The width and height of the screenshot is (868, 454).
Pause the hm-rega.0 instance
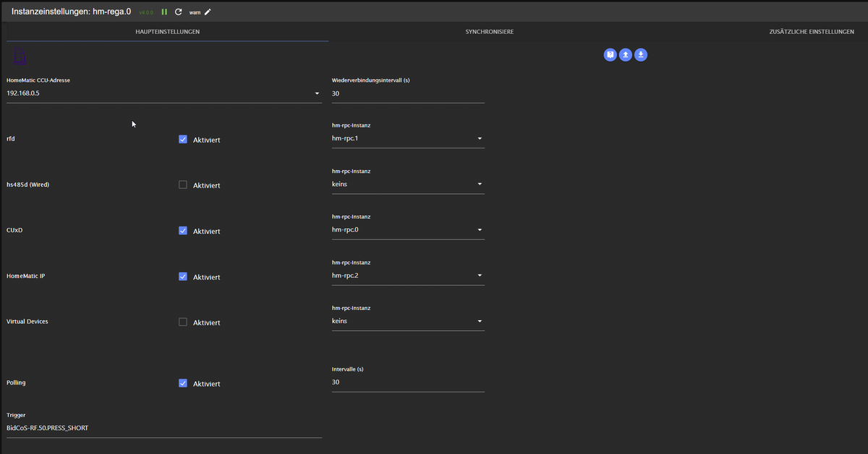click(x=164, y=12)
